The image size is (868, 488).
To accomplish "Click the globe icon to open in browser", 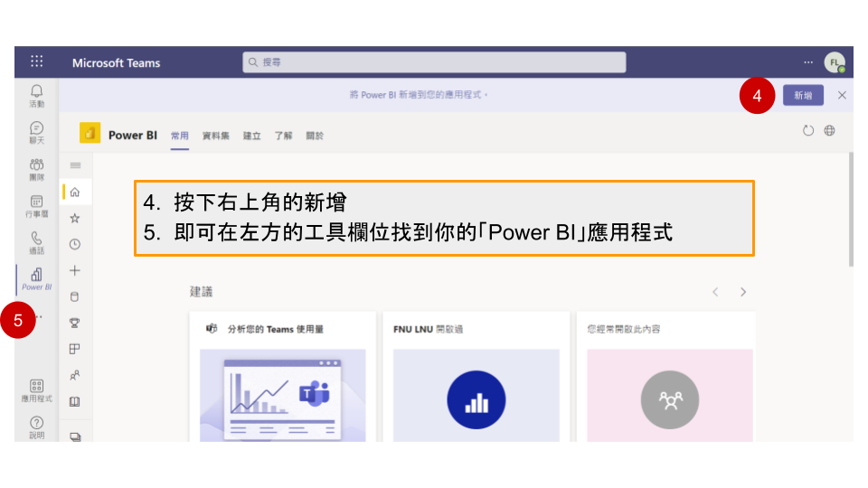I will (829, 130).
